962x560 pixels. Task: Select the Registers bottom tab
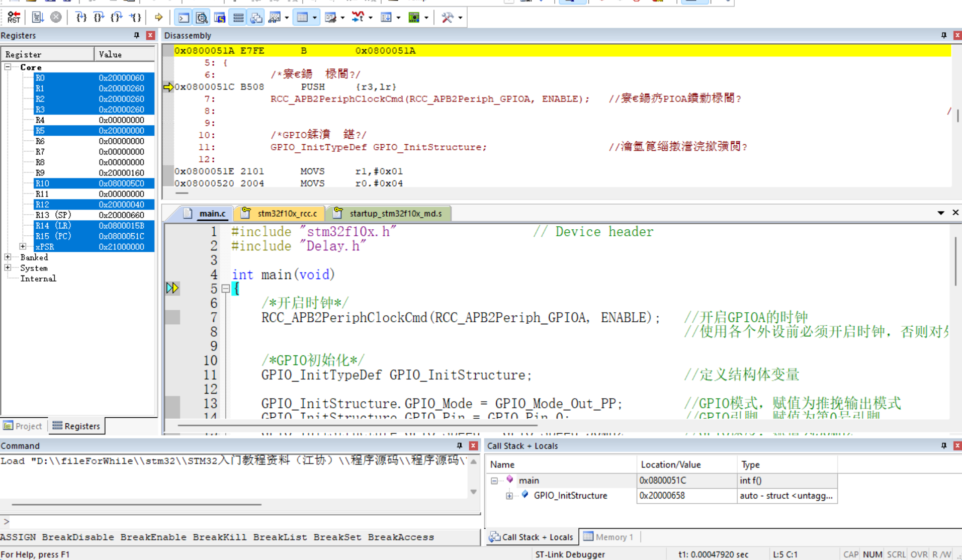coord(77,426)
